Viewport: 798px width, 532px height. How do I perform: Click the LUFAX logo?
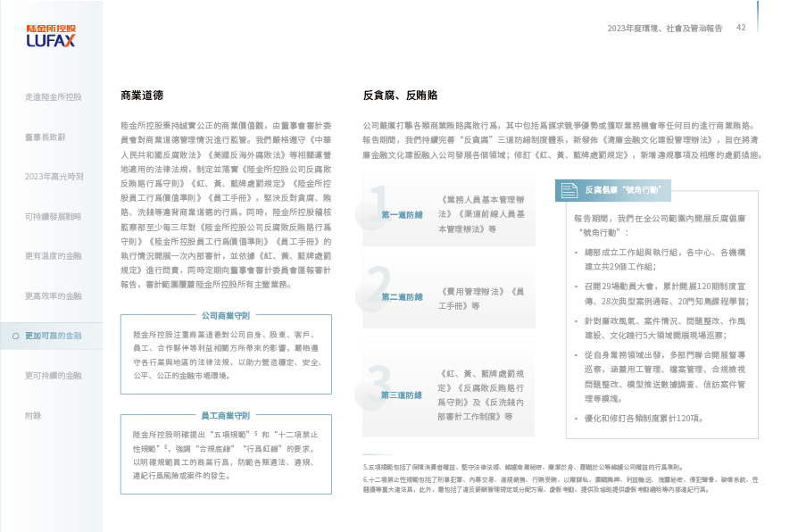click(x=50, y=37)
